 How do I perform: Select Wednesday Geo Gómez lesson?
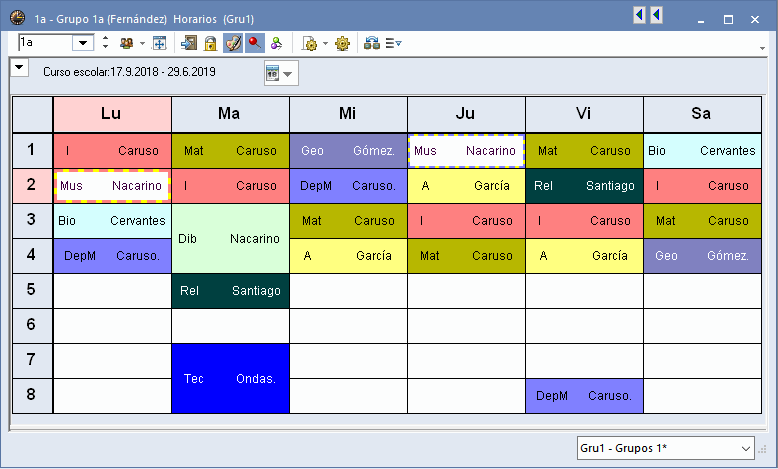348,151
